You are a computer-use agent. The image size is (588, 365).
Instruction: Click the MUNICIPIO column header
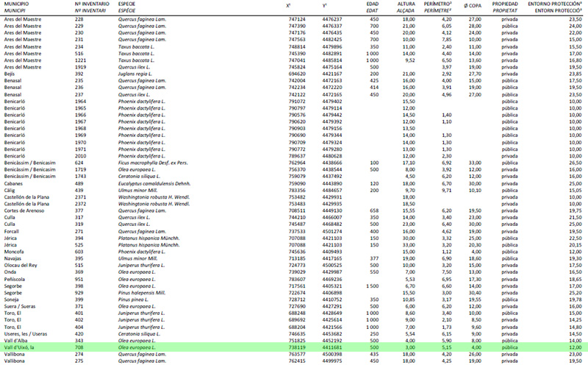[18, 4]
